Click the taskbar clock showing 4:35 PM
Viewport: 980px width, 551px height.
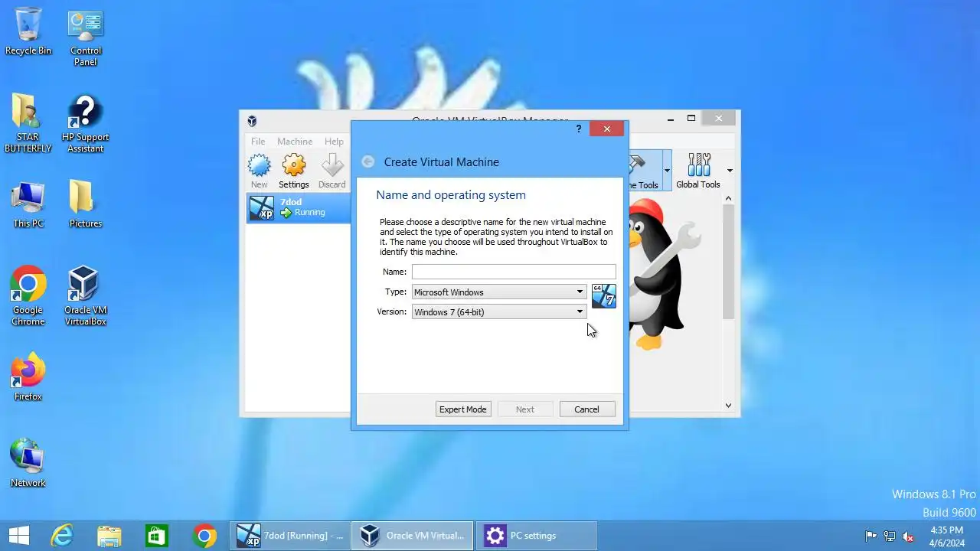coord(948,536)
